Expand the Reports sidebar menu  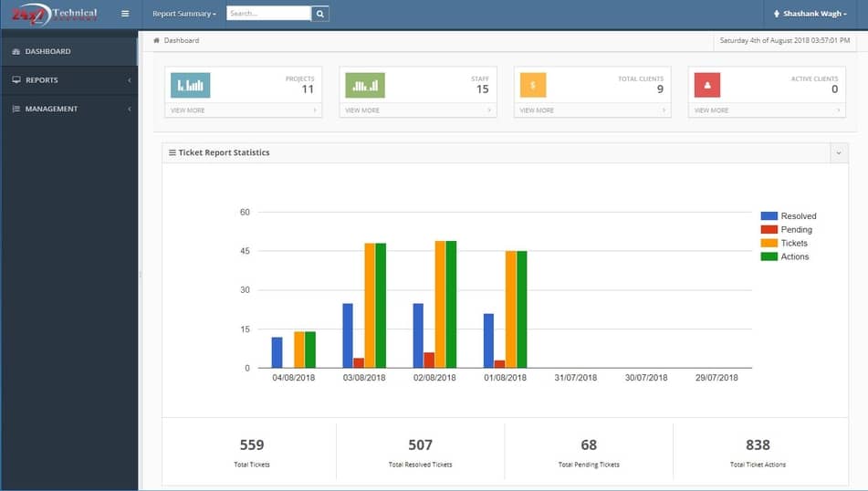click(x=68, y=80)
